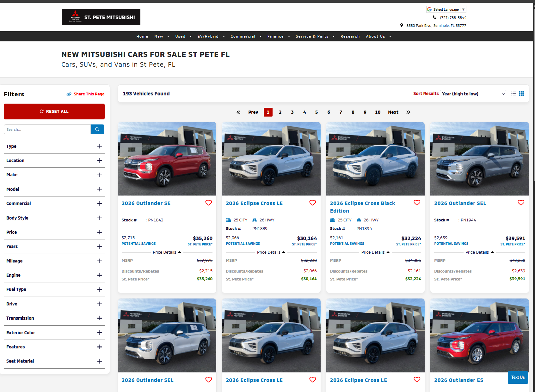The height and width of the screenshot is (392, 535).
Task: Open the Home menu item
Action: tap(142, 36)
